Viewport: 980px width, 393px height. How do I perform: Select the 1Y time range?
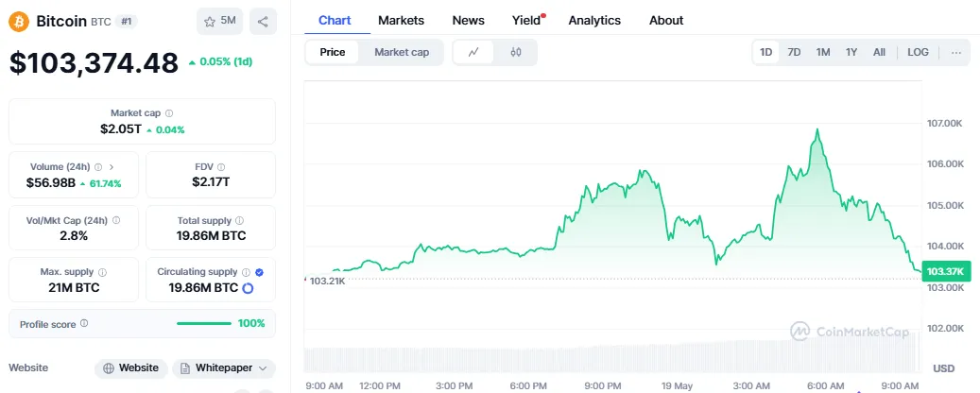coord(851,53)
